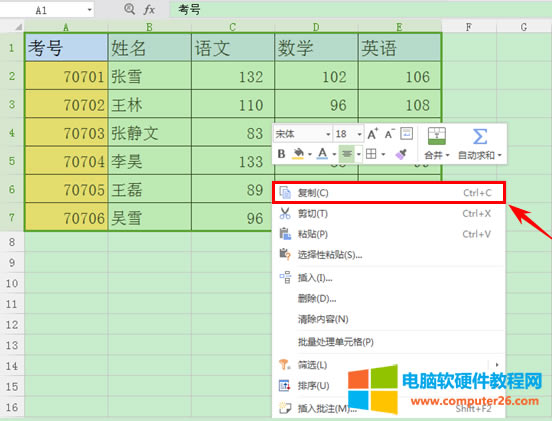Decrease font size with A- icon

(389, 134)
